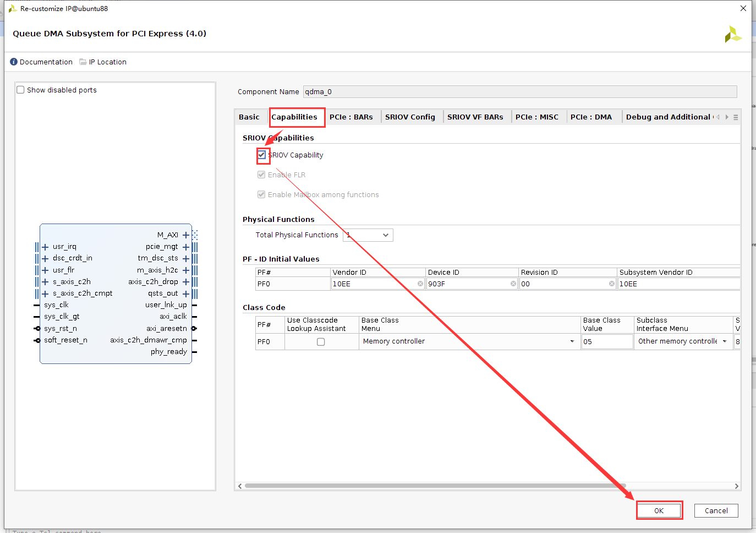This screenshot has width=756, height=533.
Task: Select the user_lnk_up port label
Action: (166, 304)
